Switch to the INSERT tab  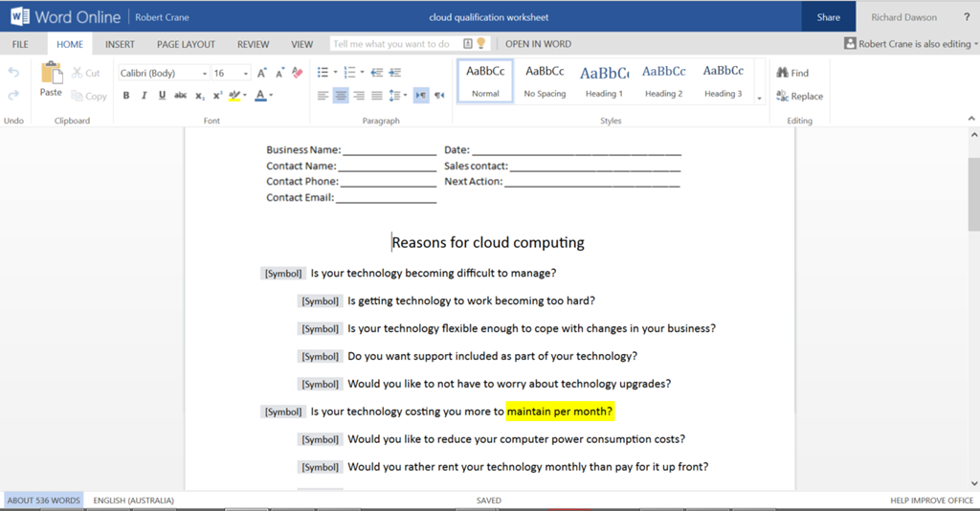(x=120, y=44)
